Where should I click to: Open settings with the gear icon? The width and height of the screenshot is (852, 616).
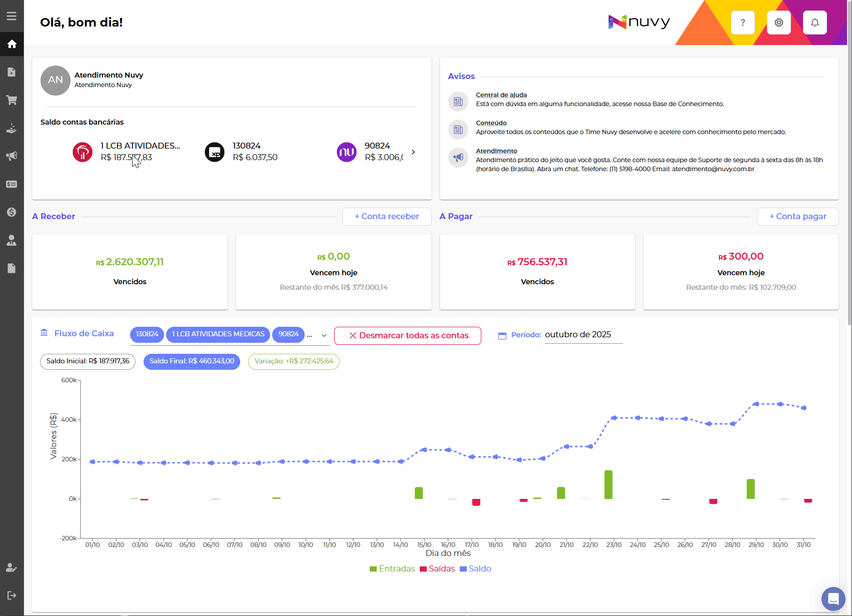tap(778, 23)
